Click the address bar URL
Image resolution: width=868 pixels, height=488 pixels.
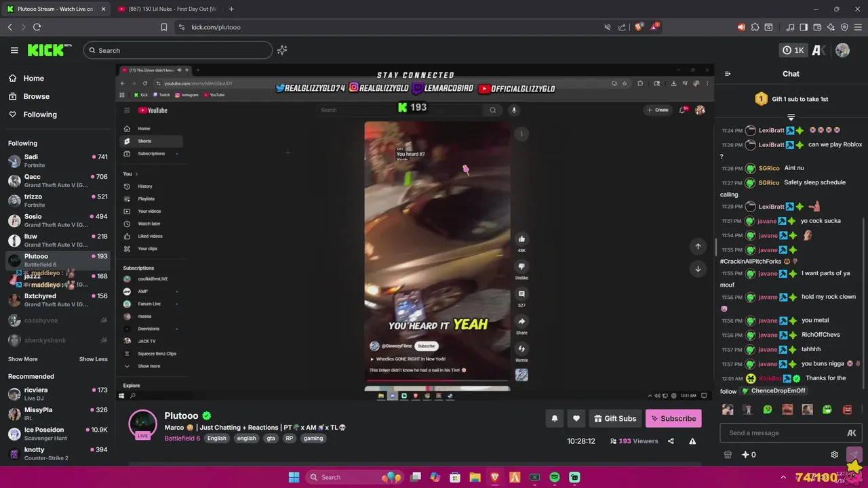216,27
